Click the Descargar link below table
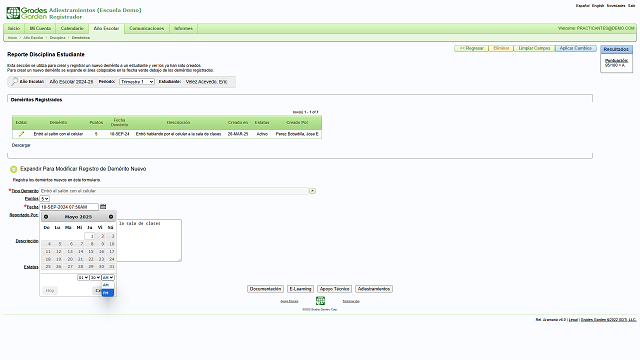The width and height of the screenshot is (640, 360). [21, 145]
